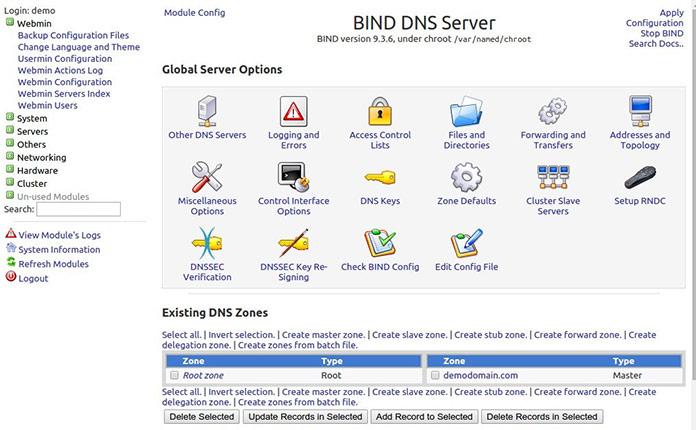Tick the Root zone checkbox

[x=174, y=375]
